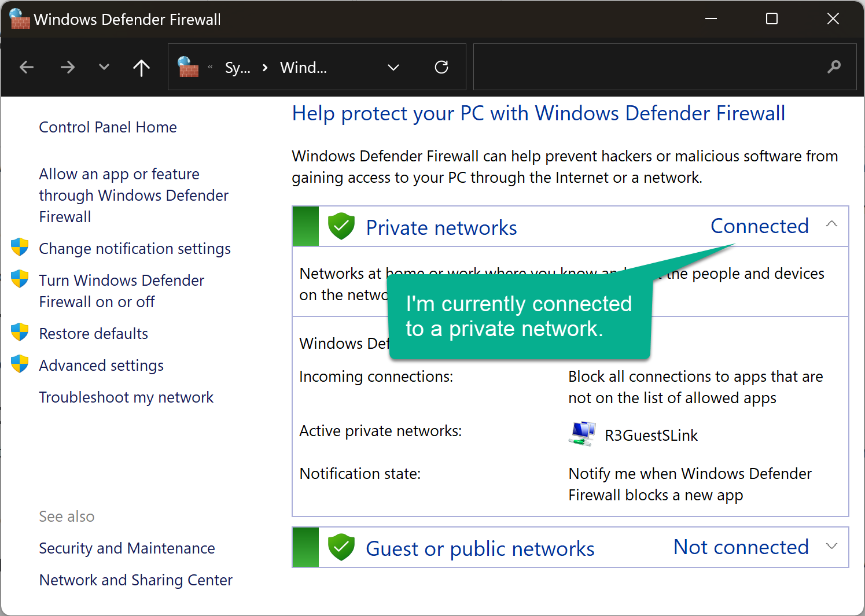The image size is (865, 616).
Task: Open the recent locations chevron dropdown
Action: pyautogui.click(x=104, y=67)
